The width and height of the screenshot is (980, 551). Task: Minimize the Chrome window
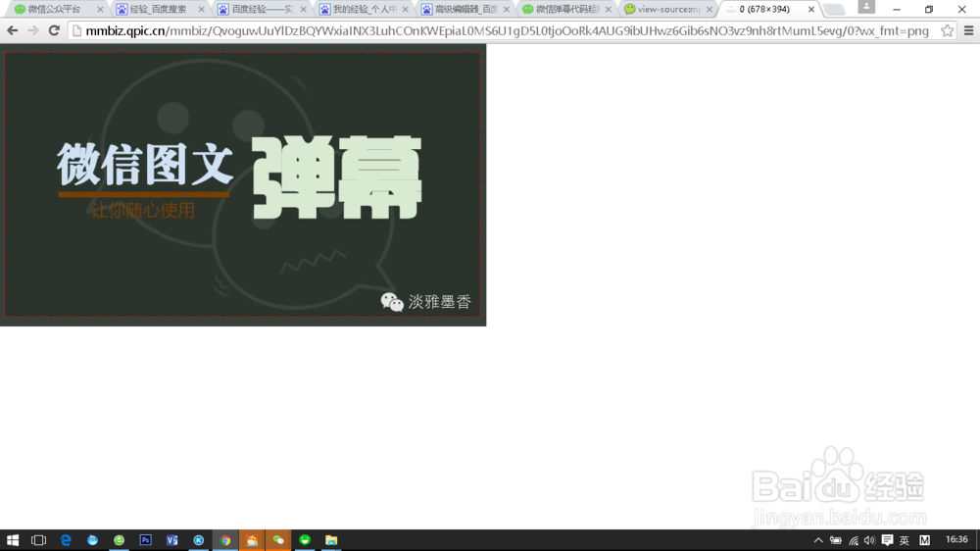(897, 10)
